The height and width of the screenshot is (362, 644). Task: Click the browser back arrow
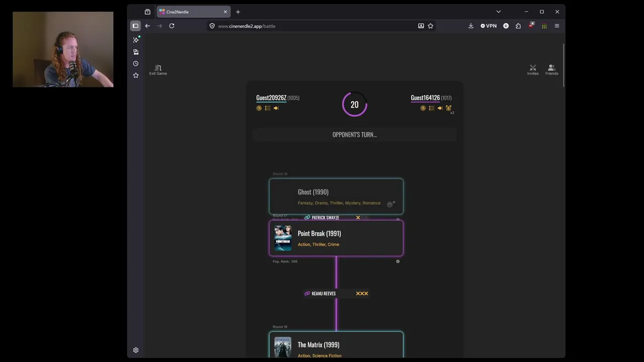[x=147, y=26]
